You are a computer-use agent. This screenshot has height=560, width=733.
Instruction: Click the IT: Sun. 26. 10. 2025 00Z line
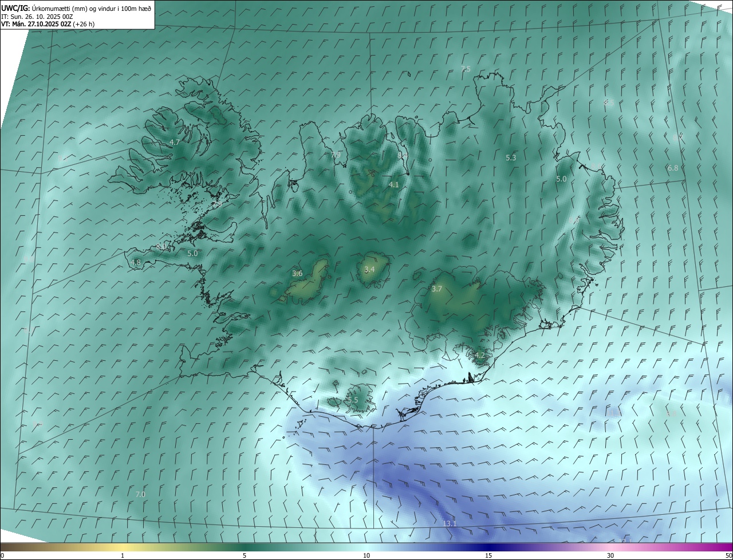[x=37, y=16]
